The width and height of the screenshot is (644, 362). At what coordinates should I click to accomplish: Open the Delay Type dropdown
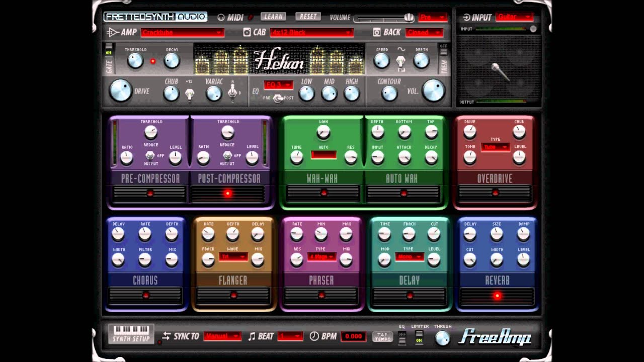coord(410,256)
